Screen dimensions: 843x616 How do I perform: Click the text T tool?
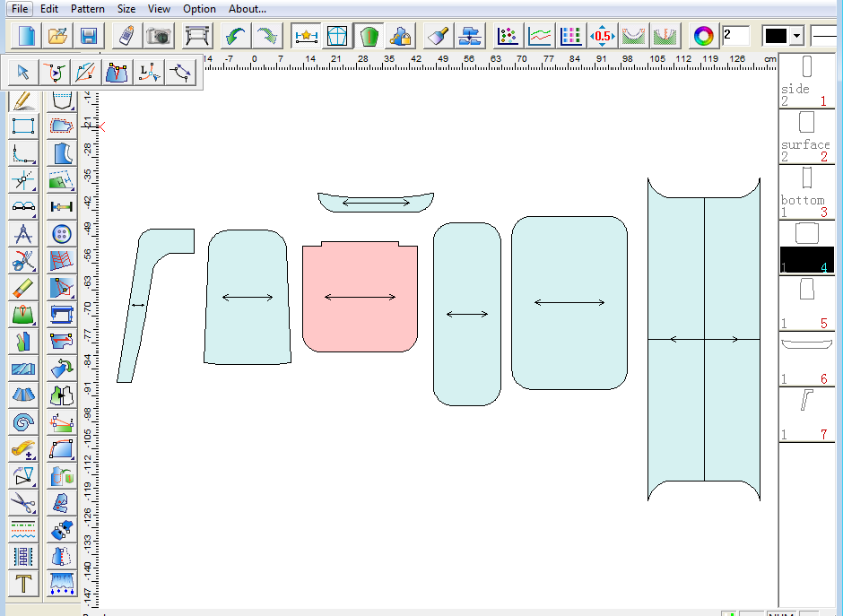coord(23,584)
